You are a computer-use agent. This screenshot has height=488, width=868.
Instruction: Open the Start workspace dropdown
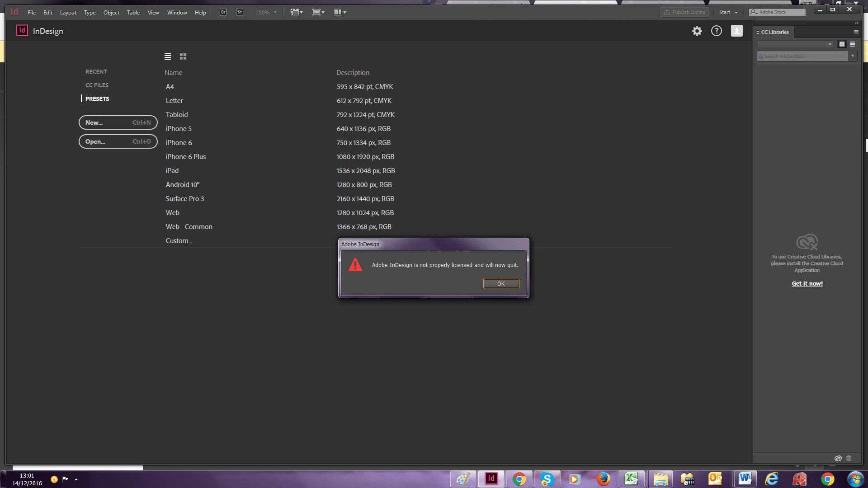(728, 13)
